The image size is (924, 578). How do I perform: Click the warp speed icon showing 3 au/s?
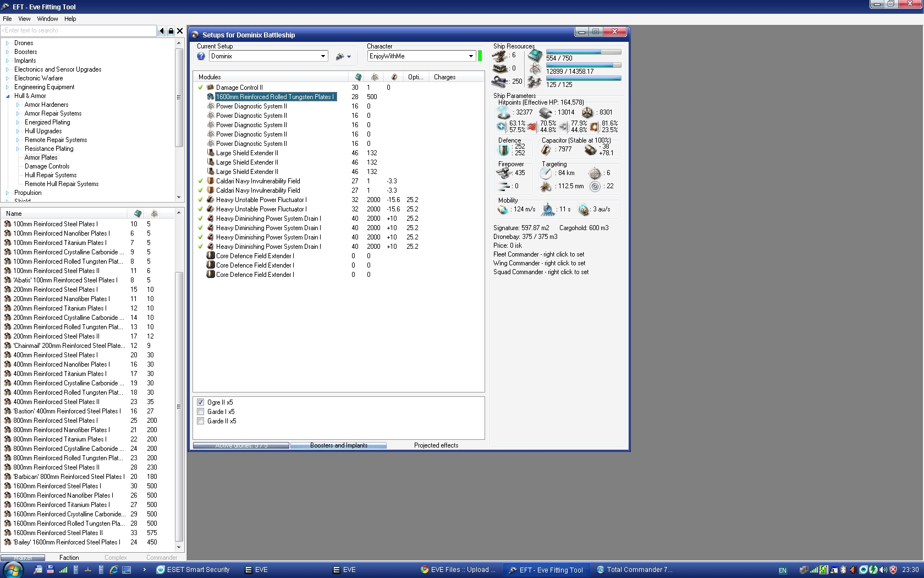[x=584, y=210]
